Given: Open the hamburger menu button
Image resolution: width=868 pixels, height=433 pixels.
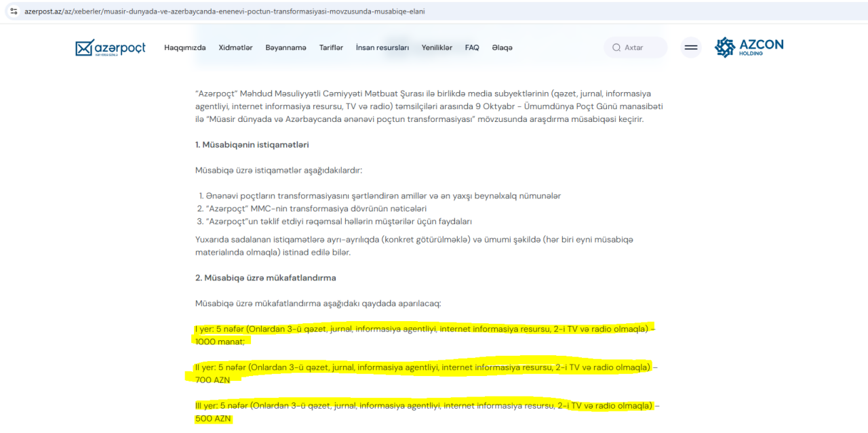Looking at the screenshot, I should click(690, 47).
